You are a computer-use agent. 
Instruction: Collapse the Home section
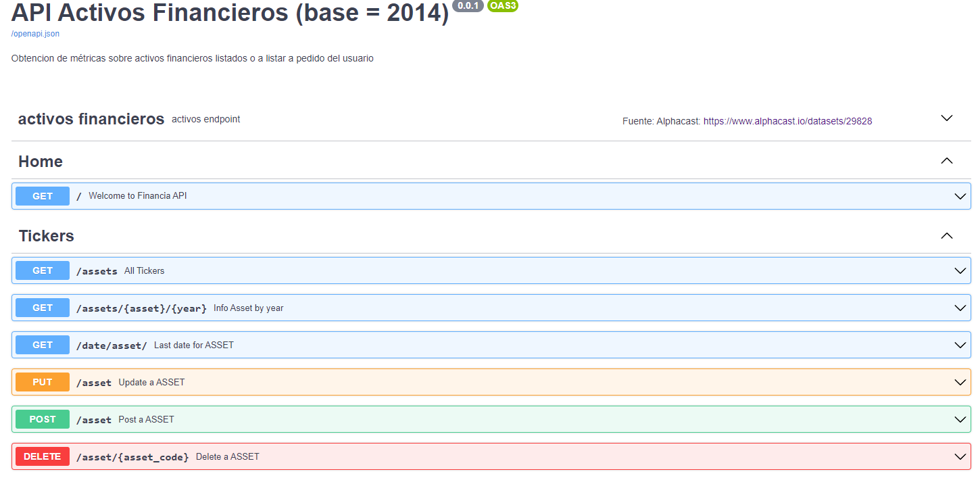click(946, 160)
